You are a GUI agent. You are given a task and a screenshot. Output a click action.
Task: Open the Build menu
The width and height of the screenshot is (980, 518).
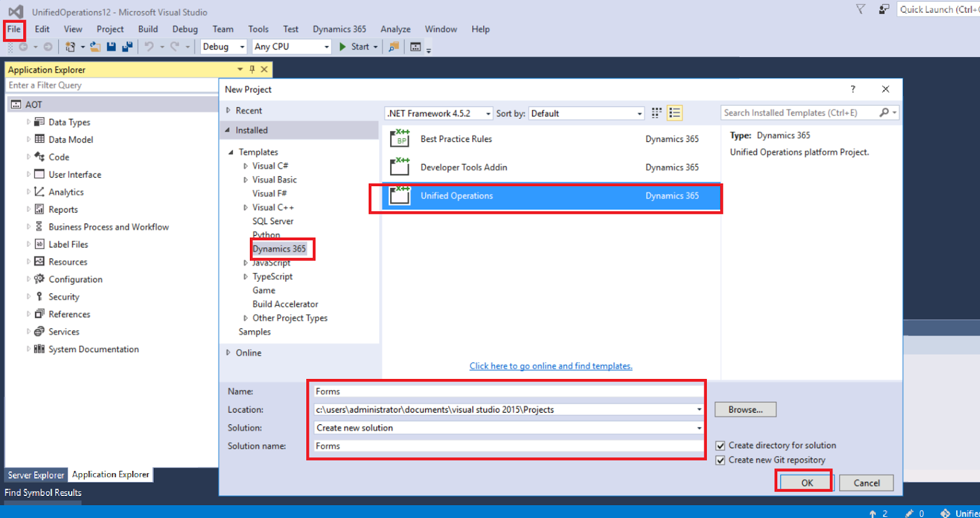pyautogui.click(x=148, y=29)
